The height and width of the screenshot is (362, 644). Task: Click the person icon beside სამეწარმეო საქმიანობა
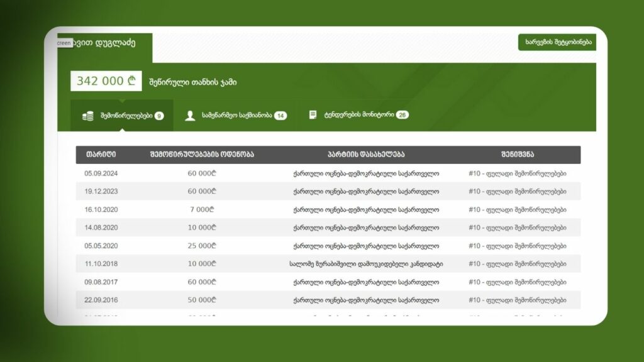coord(190,116)
